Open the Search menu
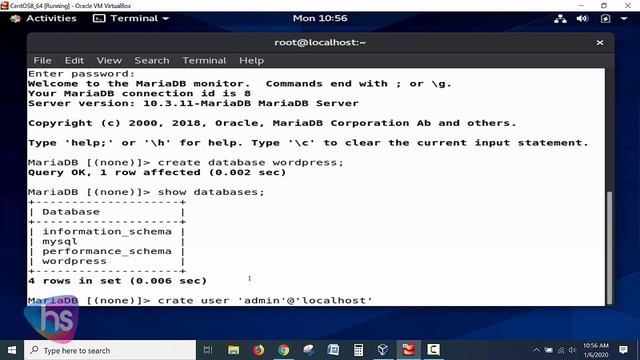The image size is (640, 360). click(x=152, y=60)
